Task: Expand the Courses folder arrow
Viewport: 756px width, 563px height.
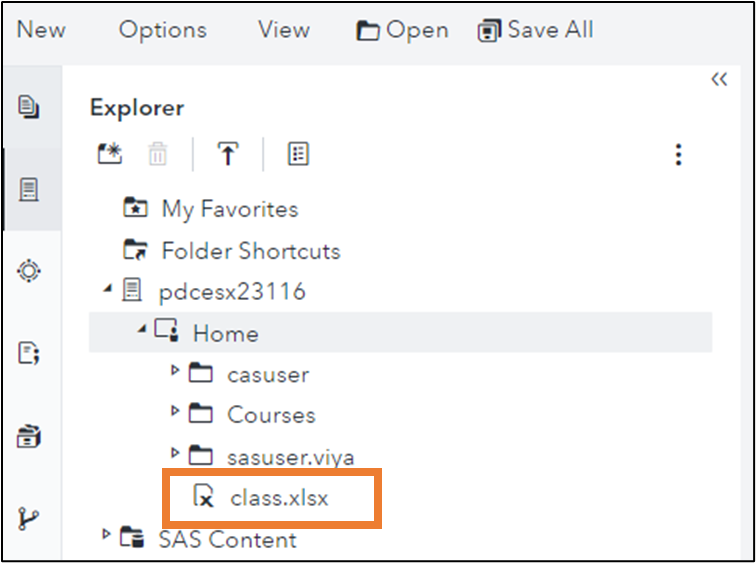Action: [x=176, y=411]
